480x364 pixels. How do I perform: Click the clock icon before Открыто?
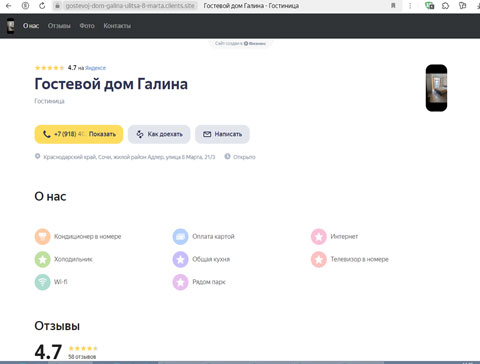227,156
